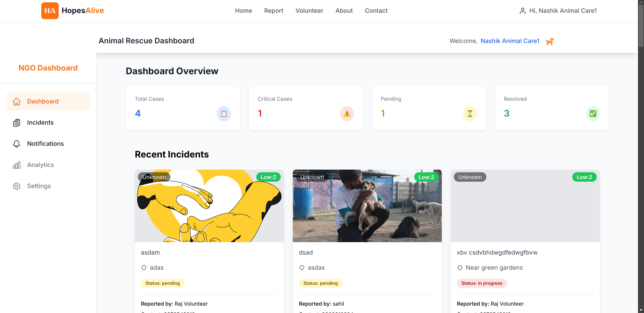Open the Report page in top navigation
The height and width of the screenshot is (313, 644).
pos(274,11)
